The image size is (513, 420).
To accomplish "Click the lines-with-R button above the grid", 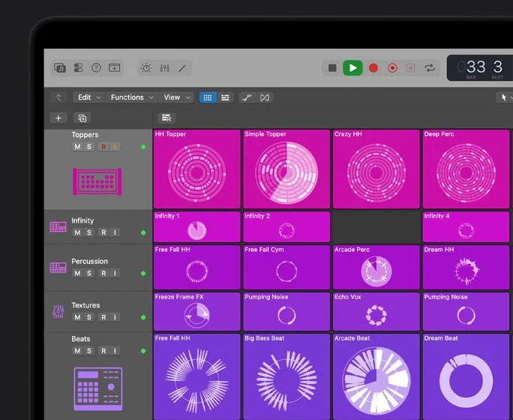I will (166, 118).
